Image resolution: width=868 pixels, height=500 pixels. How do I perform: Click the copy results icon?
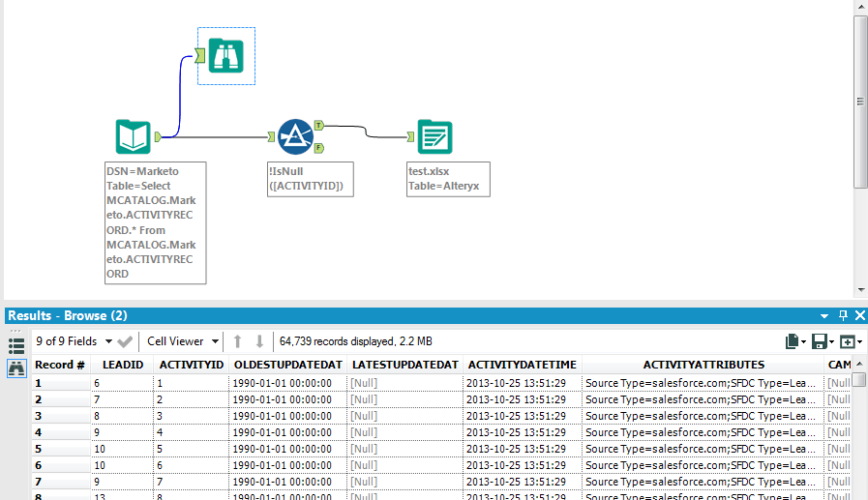click(x=794, y=341)
